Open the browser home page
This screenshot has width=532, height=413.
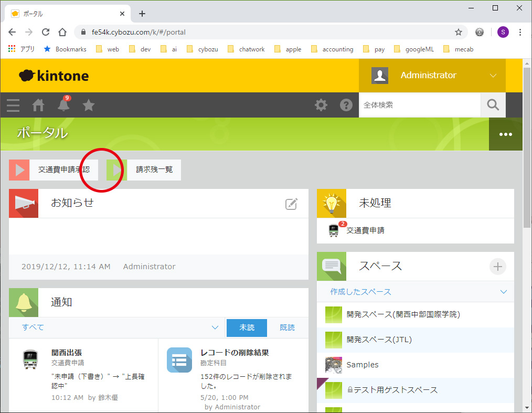[x=62, y=32]
